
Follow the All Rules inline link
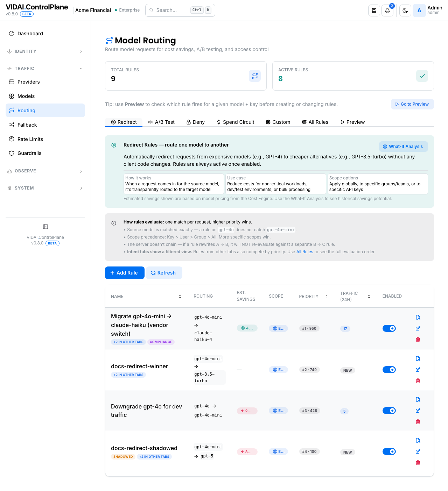[305, 252]
